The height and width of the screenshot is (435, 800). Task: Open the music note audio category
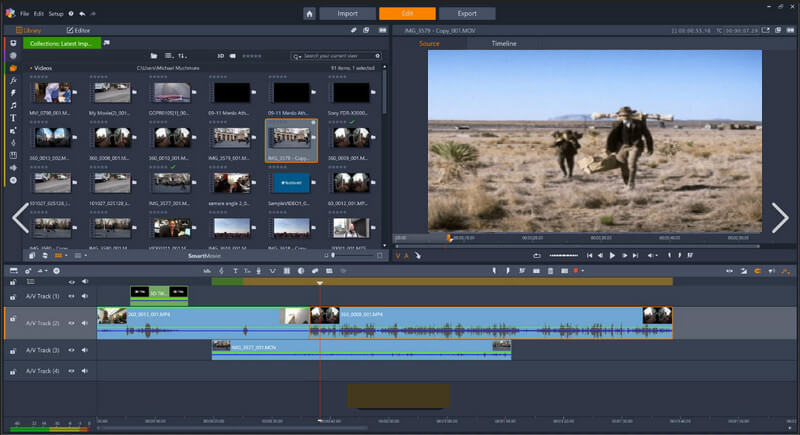coord(13,106)
